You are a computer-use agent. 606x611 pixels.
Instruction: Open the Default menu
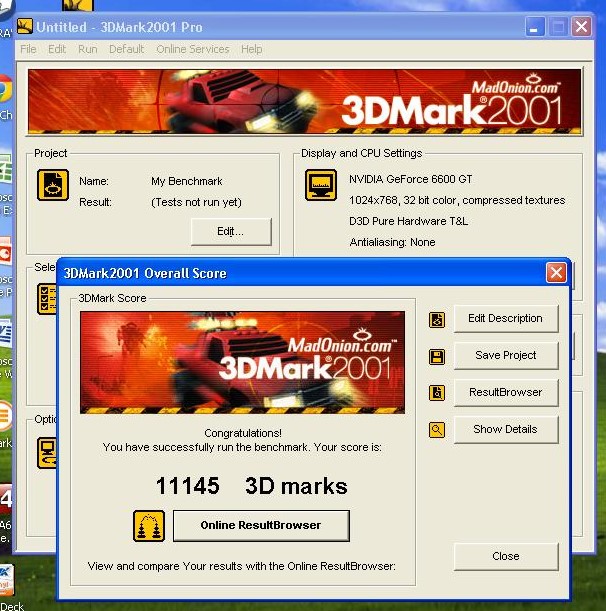coord(127,49)
